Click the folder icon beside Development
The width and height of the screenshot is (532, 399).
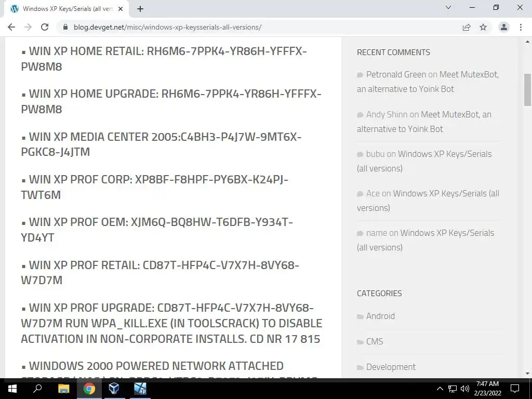pyautogui.click(x=361, y=368)
